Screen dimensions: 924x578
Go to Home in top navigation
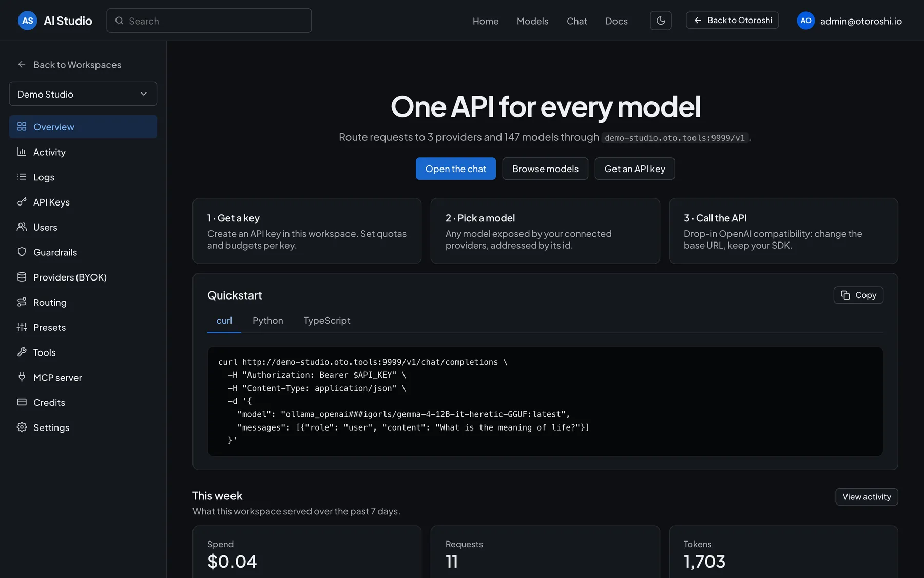coord(486,21)
